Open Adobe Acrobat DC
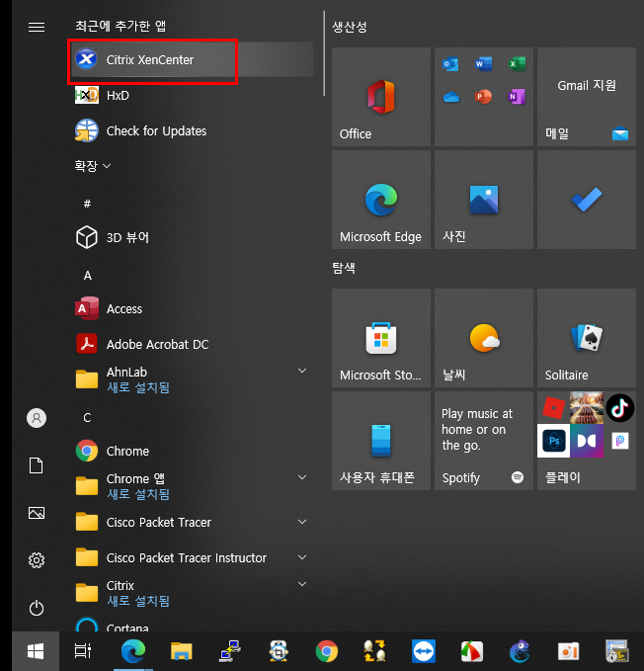This screenshot has height=671, width=644. [x=193, y=344]
